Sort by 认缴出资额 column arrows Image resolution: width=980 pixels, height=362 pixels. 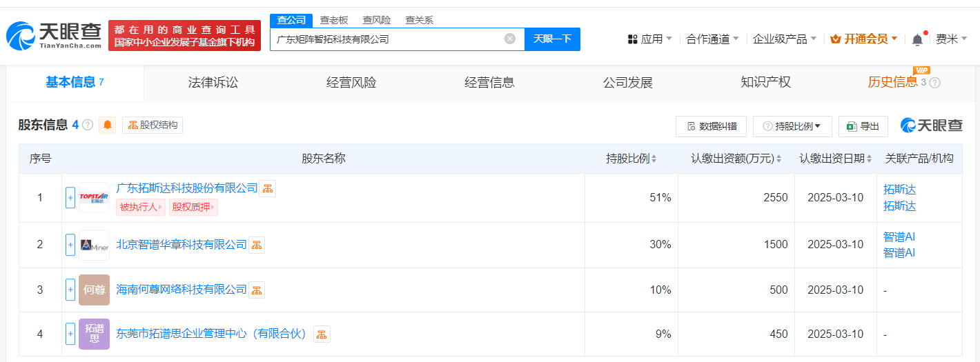click(x=779, y=159)
